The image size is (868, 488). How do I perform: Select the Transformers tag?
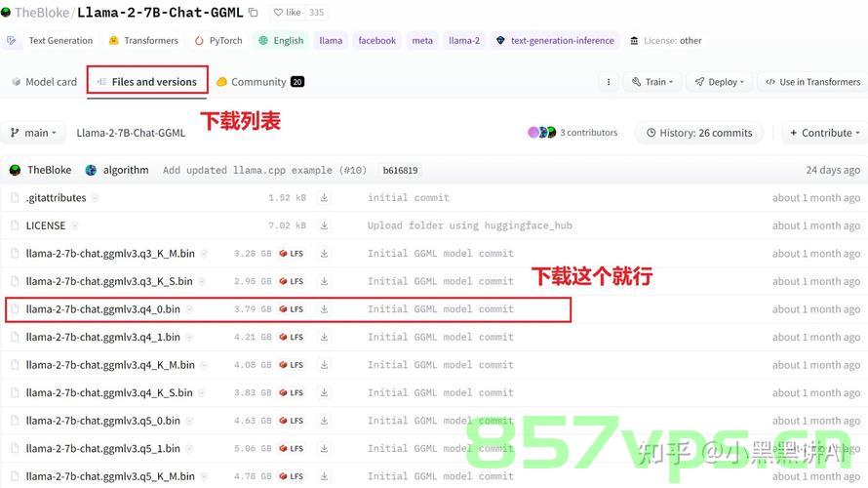coord(144,40)
